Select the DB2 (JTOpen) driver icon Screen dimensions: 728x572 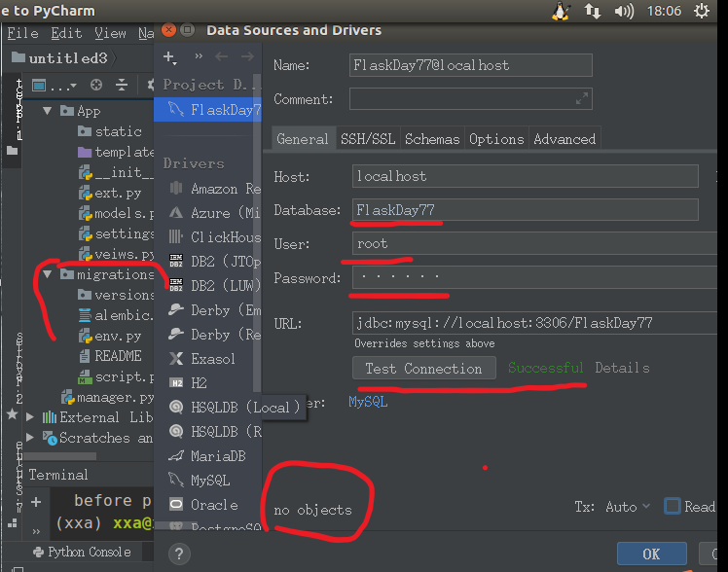coord(176,261)
